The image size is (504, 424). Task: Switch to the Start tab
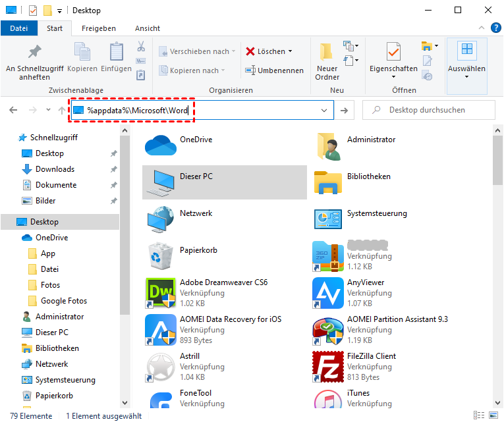coord(54,28)
